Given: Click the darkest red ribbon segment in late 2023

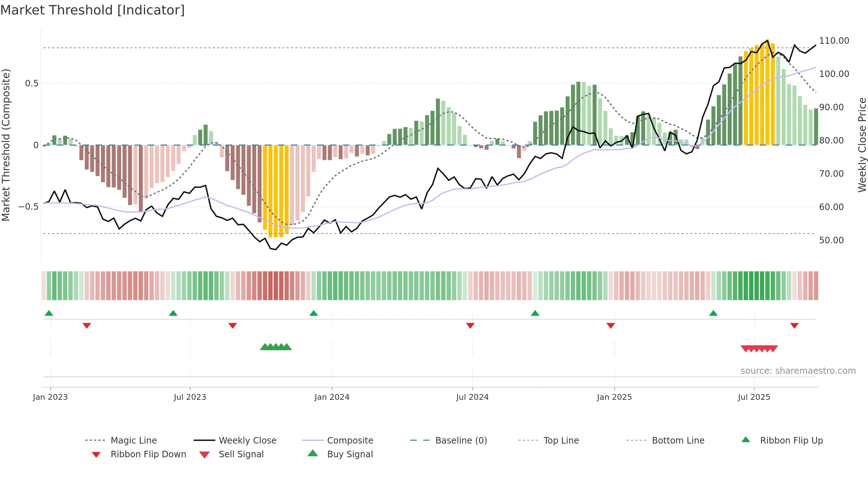Looking at the screenshot, I should [x=276, y=286].
